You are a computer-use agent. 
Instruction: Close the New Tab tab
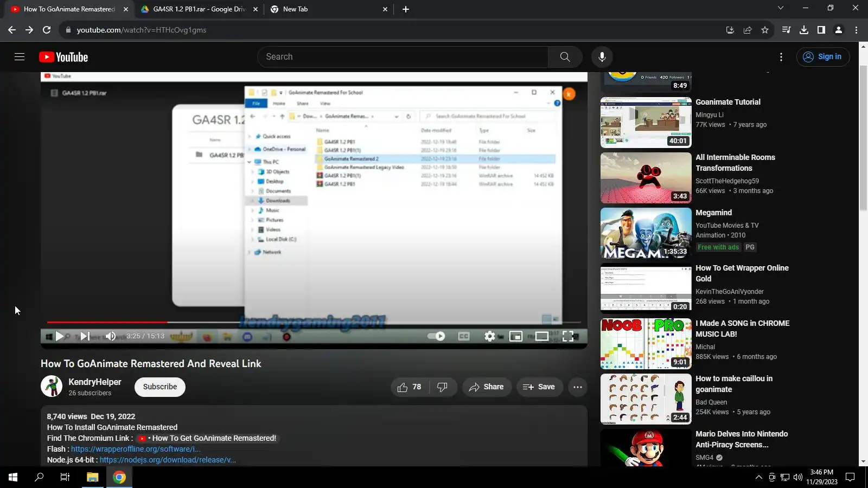pos(385,9)
